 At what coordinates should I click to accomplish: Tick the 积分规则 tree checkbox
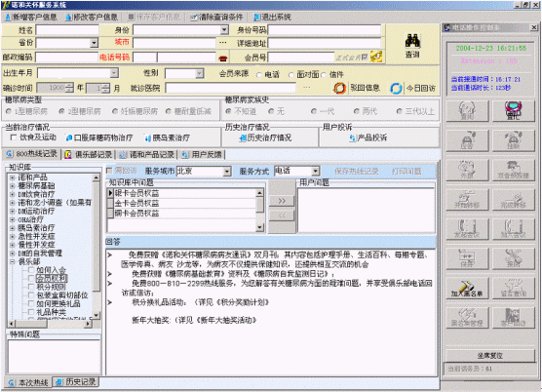31,287
